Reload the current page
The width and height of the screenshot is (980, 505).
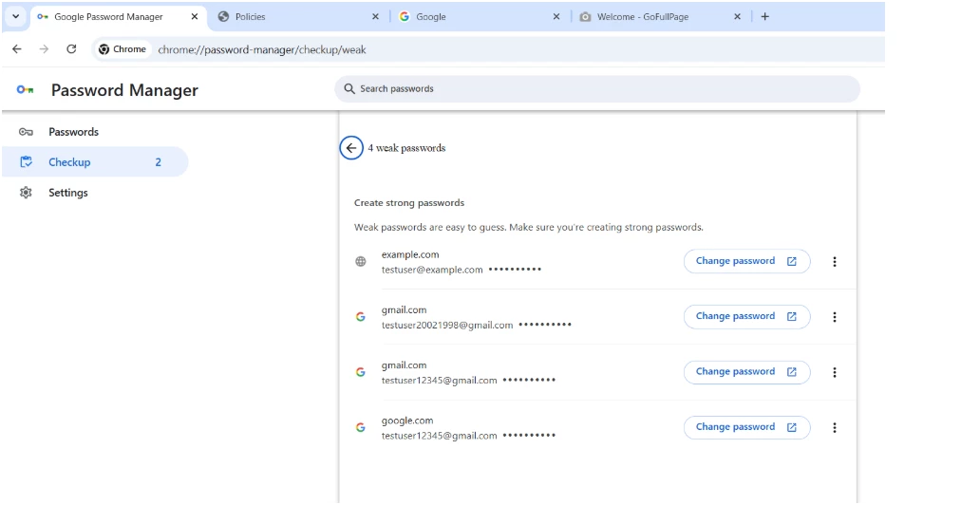(71, 48)
